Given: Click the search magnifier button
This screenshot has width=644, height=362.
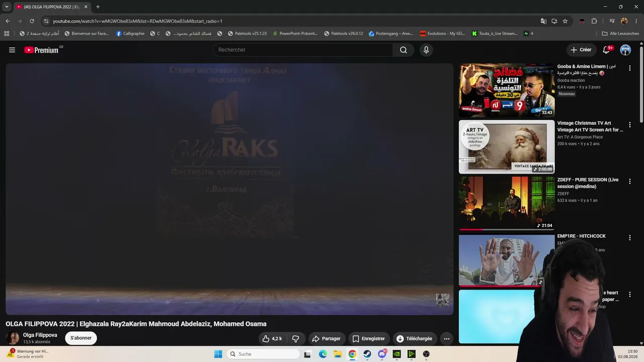Looking at the screenshot, I should click(404, 50).
